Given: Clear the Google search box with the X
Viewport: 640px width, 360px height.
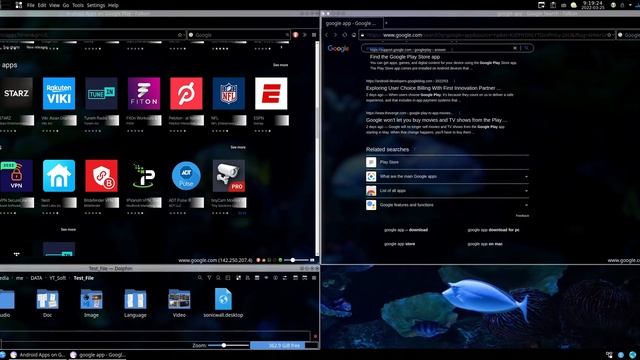Looking at the screenshot, I should coord(515,48).
